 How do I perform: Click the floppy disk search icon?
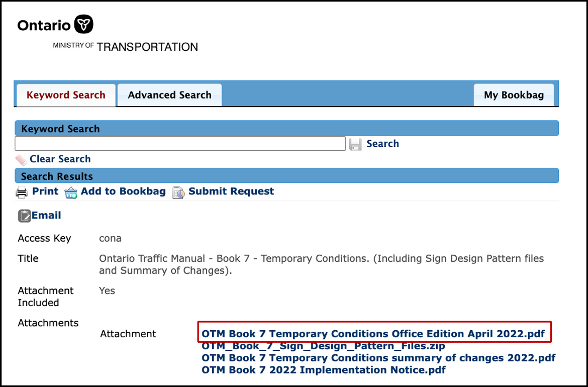coord(355,144)
